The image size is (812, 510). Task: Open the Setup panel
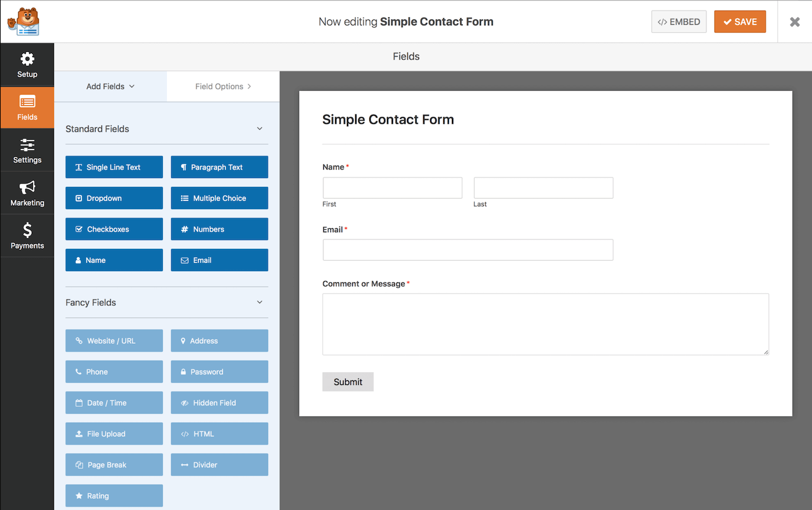pyautogui.click(x=27, y=64)
